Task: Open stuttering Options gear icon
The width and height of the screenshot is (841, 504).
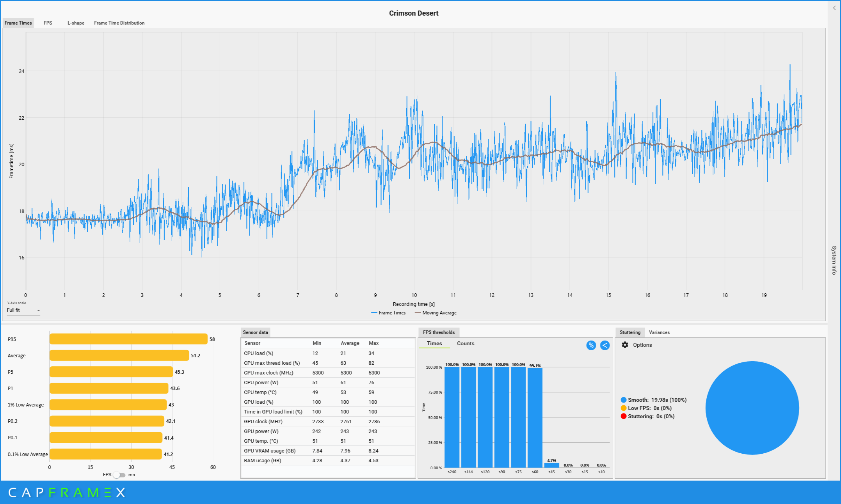Action: (x=625, y=345)
